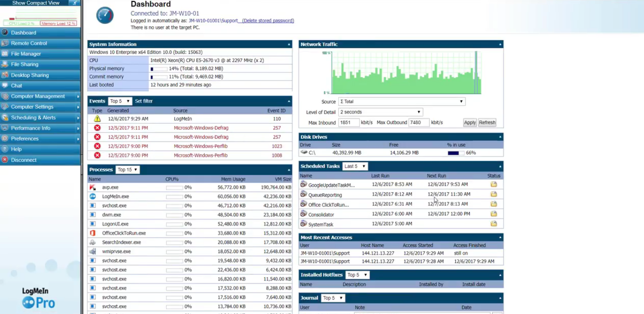
Task: Open the Level of Detail dropdown
Action: [380, 112]
